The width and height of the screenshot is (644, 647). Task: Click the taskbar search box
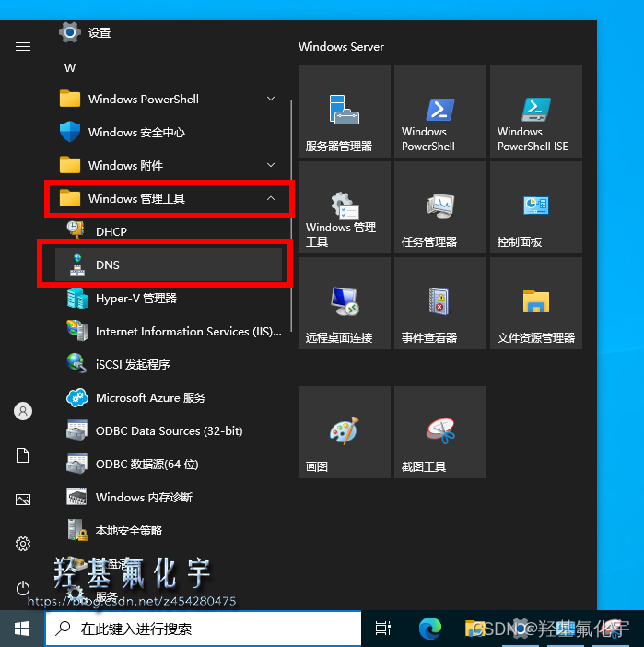tap(203, 629)
